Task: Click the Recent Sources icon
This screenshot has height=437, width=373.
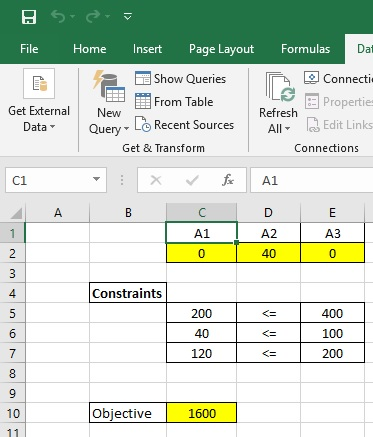Action: 143,124
